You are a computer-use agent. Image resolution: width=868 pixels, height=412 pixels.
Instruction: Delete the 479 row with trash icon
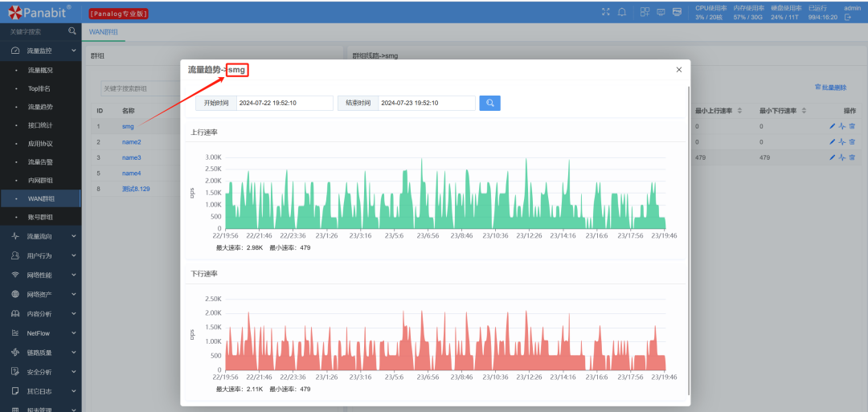point(852,157)
